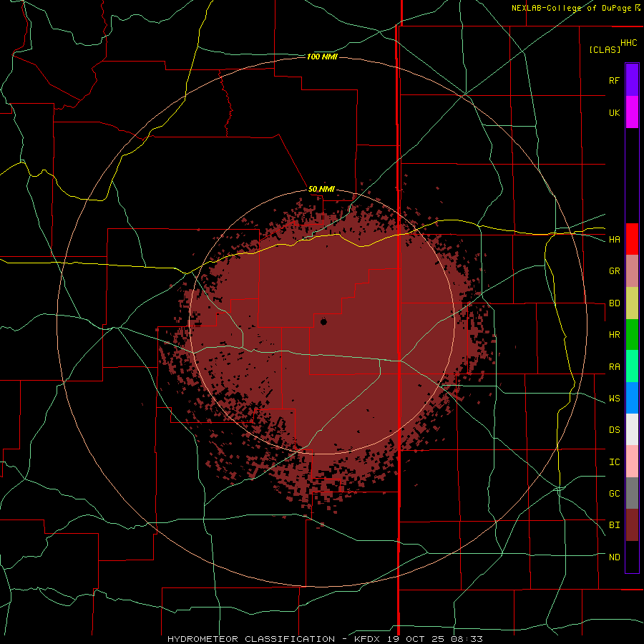Click the BI legend label

614,525
